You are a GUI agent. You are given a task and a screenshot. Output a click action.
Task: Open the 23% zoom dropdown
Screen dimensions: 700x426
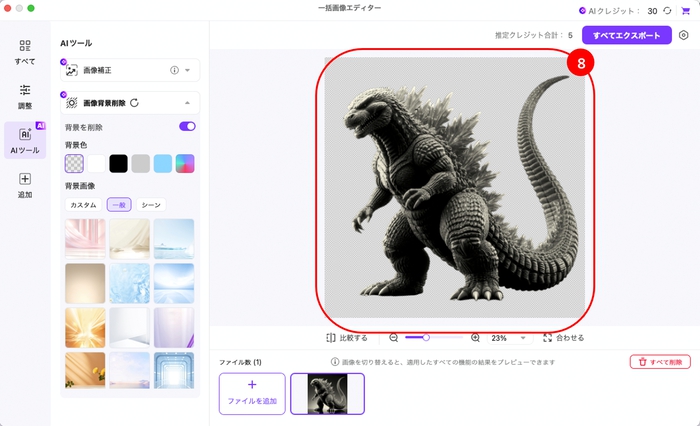point(510,338)
